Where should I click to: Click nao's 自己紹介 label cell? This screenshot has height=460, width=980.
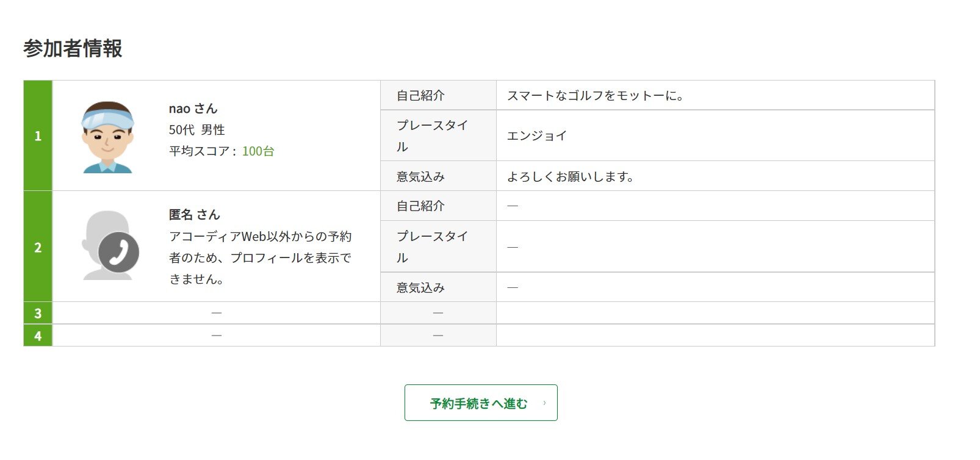pyautogui.click(x=420, y=96)
